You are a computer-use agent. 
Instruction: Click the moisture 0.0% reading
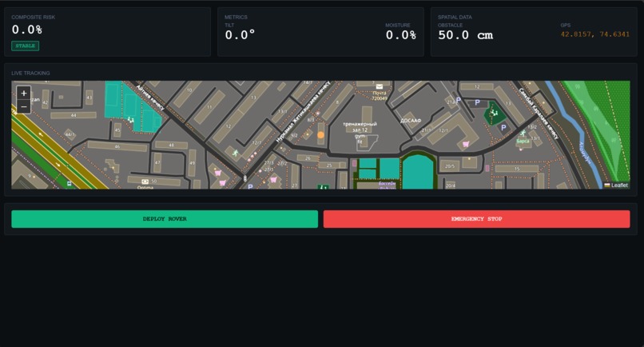pos(401,35)
